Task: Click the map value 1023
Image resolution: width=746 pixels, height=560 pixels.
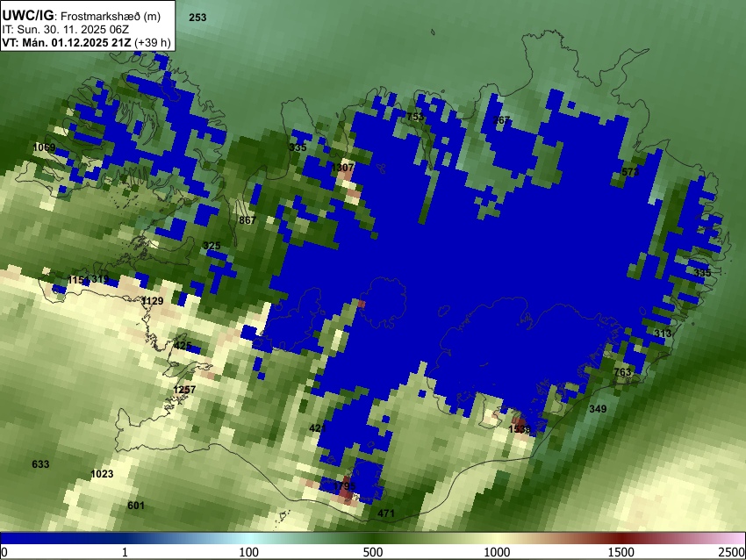Action: 102,474
